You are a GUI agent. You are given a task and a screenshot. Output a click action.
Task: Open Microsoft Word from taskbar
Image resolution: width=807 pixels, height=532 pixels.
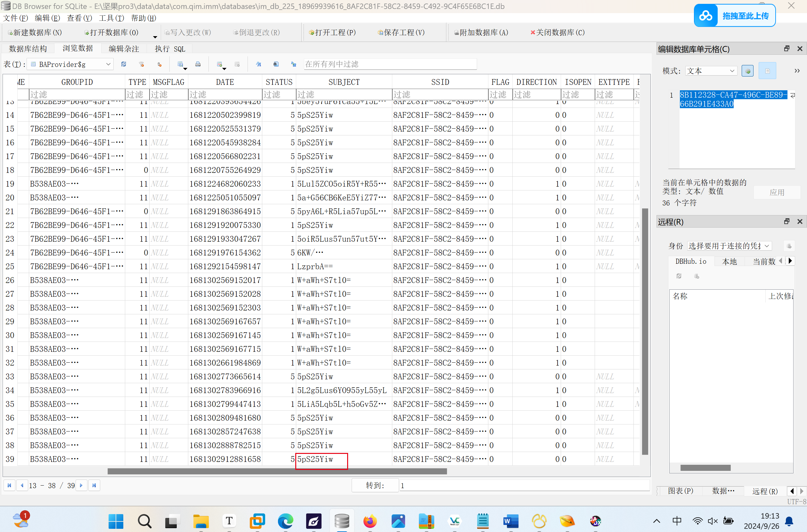tap(511, 521)
